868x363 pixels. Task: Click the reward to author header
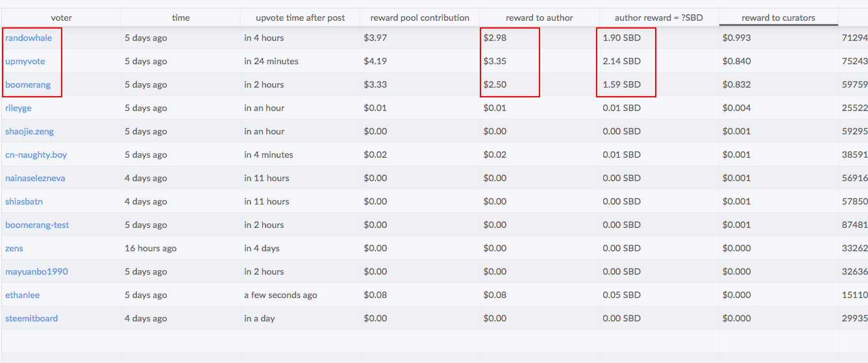(539, 18)
